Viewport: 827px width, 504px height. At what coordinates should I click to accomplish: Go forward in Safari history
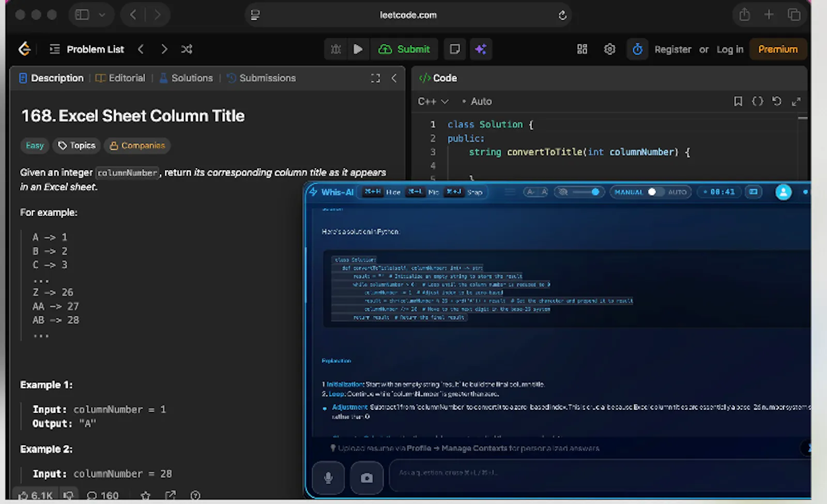point(158,15)
